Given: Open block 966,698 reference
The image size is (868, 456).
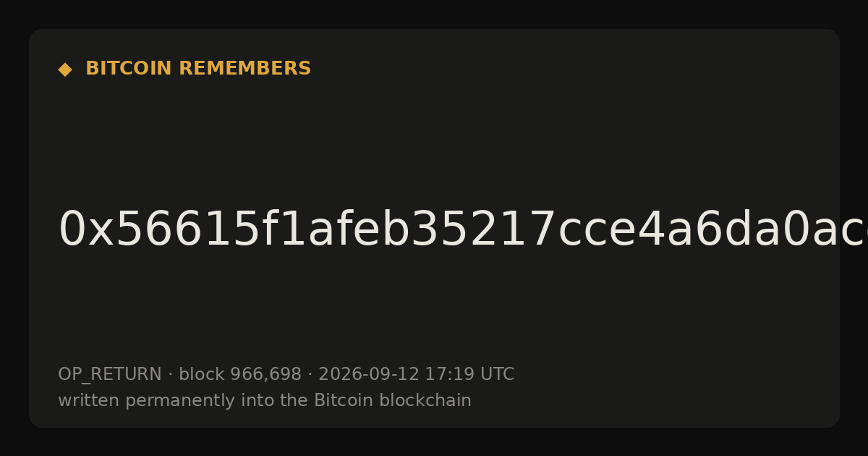Looking at the screenshot, I should click(x=240, y=374).
